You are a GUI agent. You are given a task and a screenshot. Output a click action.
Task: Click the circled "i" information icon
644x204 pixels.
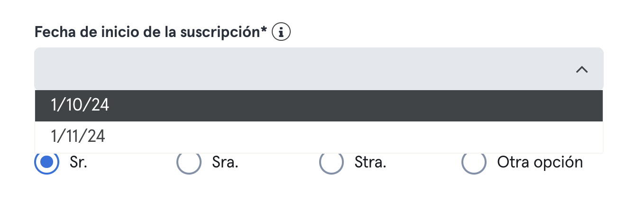click(281, 32)
